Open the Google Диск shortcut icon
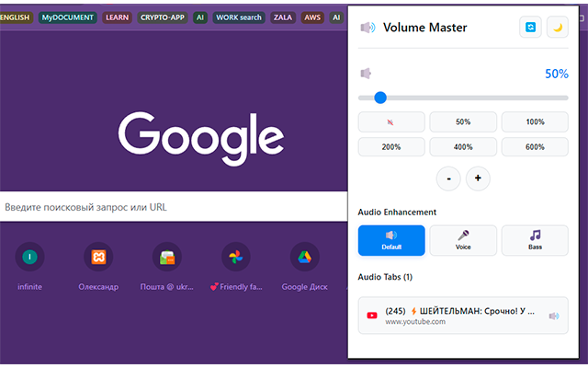Screen dimensions: 588x368 point(304,257)
